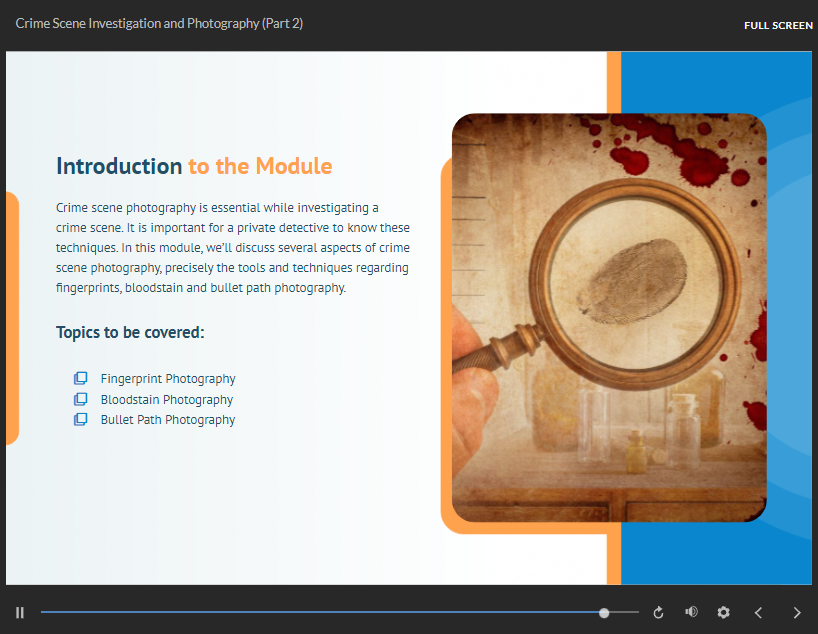
Task: Click the course title 'Crime Scene Investigation and Photography (Part 2)'
Action: pyautogui.click(x=159, y=23)
